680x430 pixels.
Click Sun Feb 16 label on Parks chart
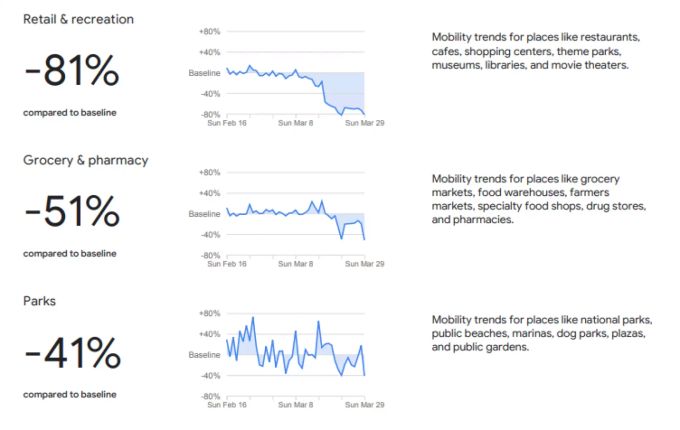pyautogui.click(x=227, y=405)
